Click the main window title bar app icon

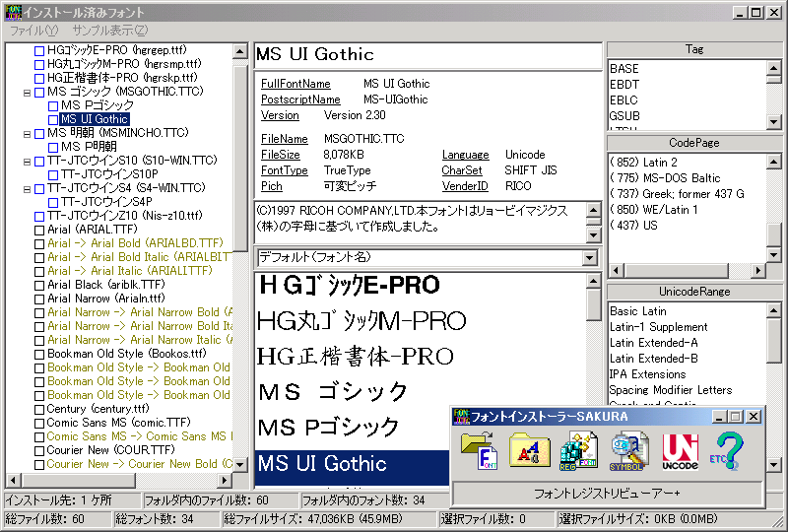pyautogui.click(x=14, y=12)
